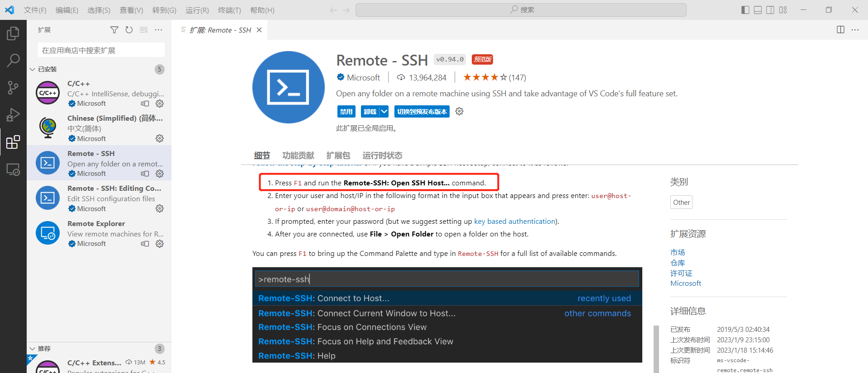Click the VS Code logo icon
The height and width of the screenshot is (373, 868).
pos(9,10)
